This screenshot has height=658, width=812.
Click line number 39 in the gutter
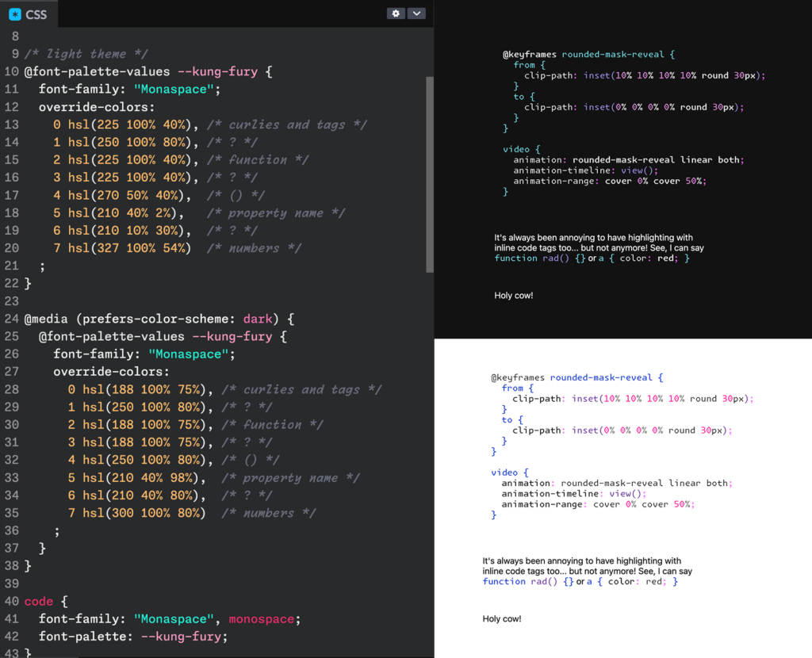pos(11,583)
